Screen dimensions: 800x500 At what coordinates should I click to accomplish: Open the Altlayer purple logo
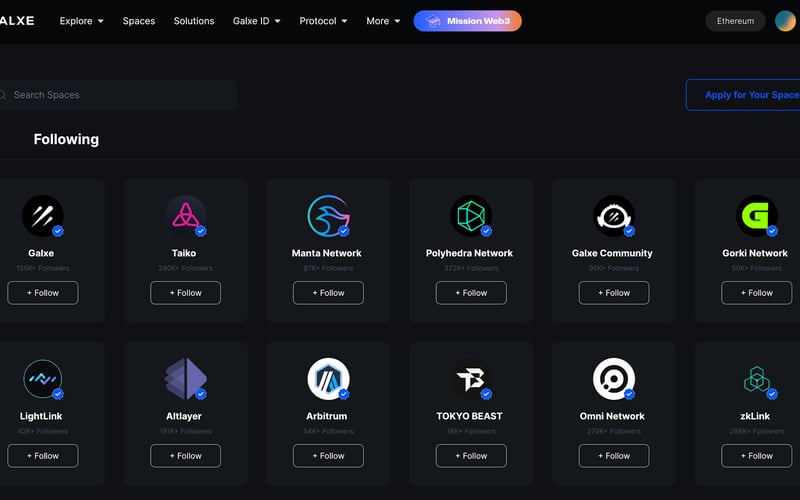tap(186, 379)
